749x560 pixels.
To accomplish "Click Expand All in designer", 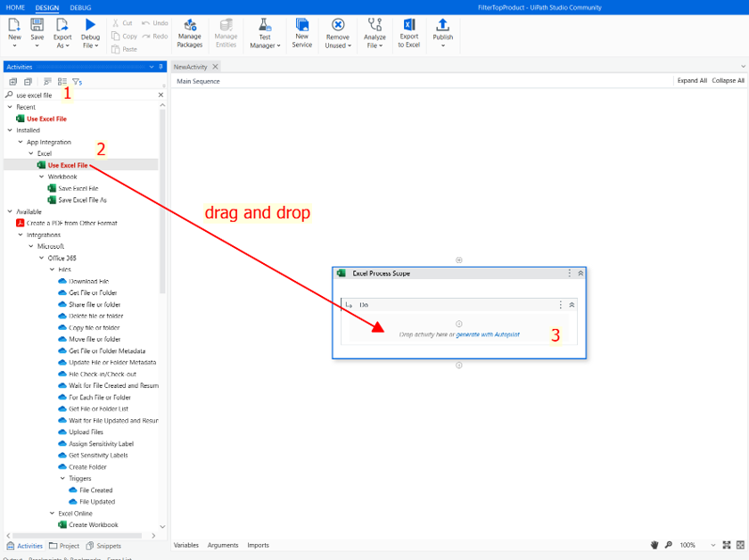I will click(x=692, y=81).
